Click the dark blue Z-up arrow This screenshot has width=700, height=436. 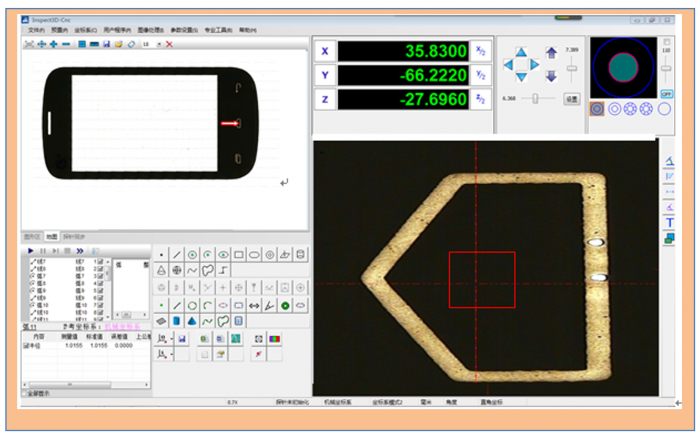click(x=551, y=53)
